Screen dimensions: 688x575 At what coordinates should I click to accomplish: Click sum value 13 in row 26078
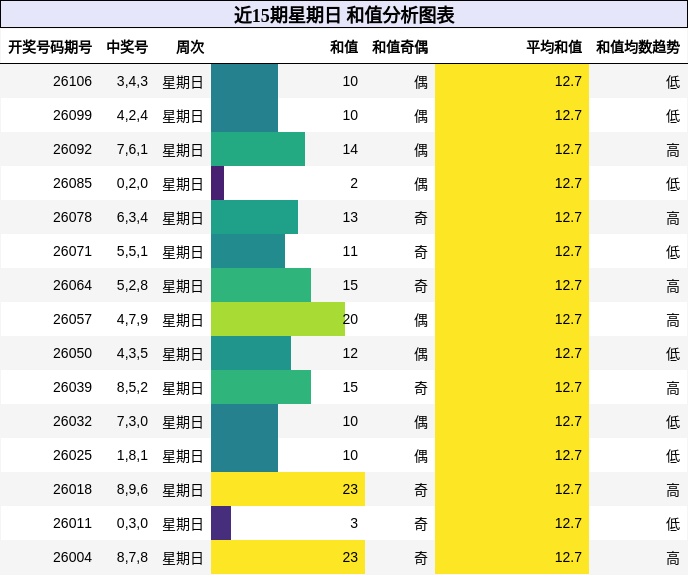pos(350,217)
